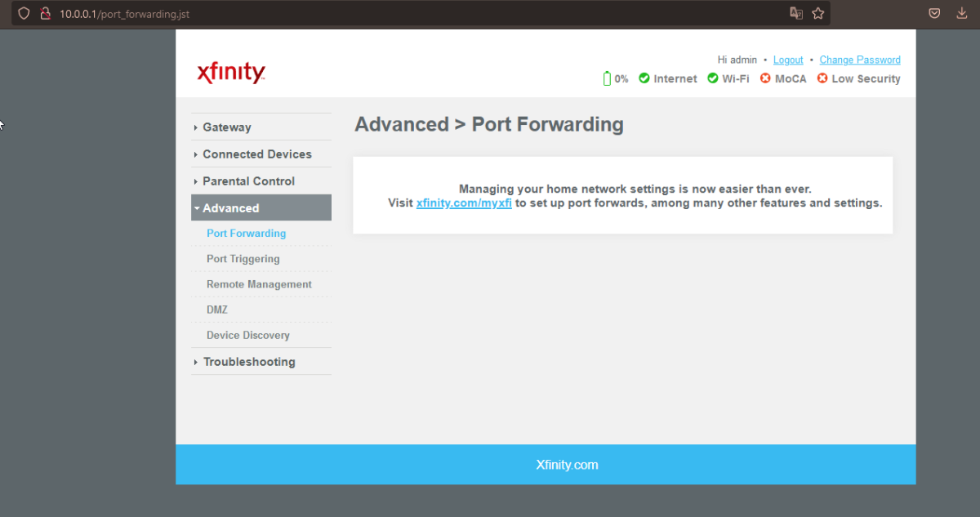Open the Pocket save icon
The height and width of the screenshot is (517, 980).
[x=935, y=13]
